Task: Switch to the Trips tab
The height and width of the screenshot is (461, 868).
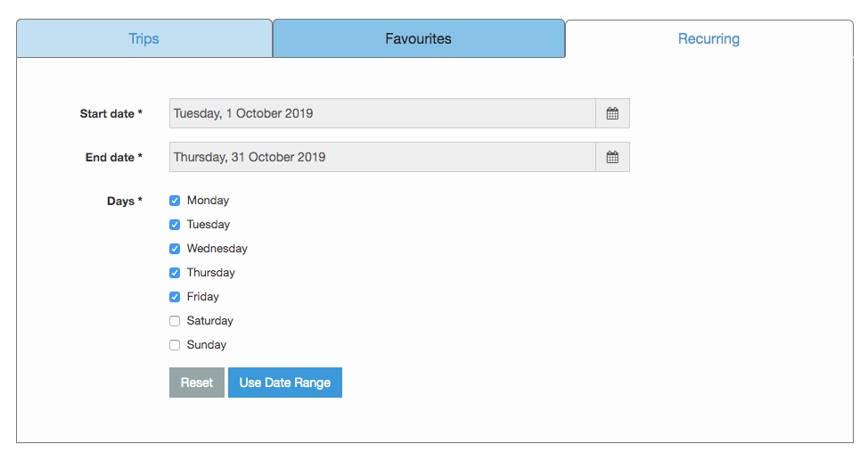Action: [x=144, y=38]
